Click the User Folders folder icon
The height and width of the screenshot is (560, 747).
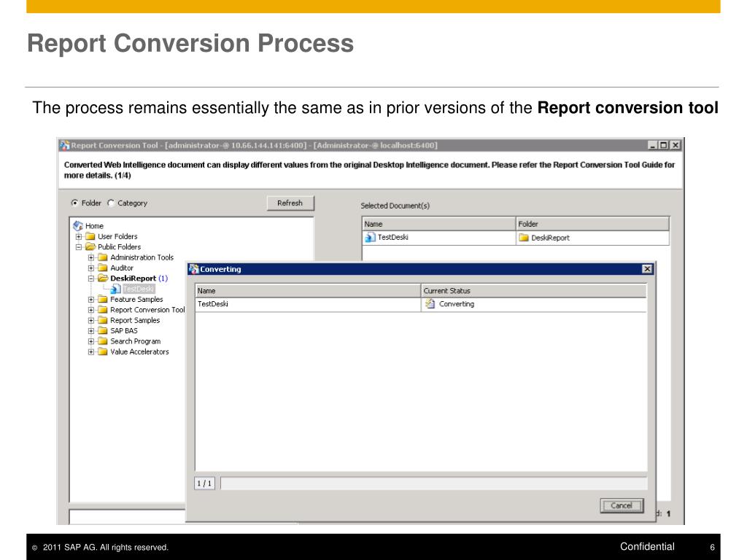90,236
